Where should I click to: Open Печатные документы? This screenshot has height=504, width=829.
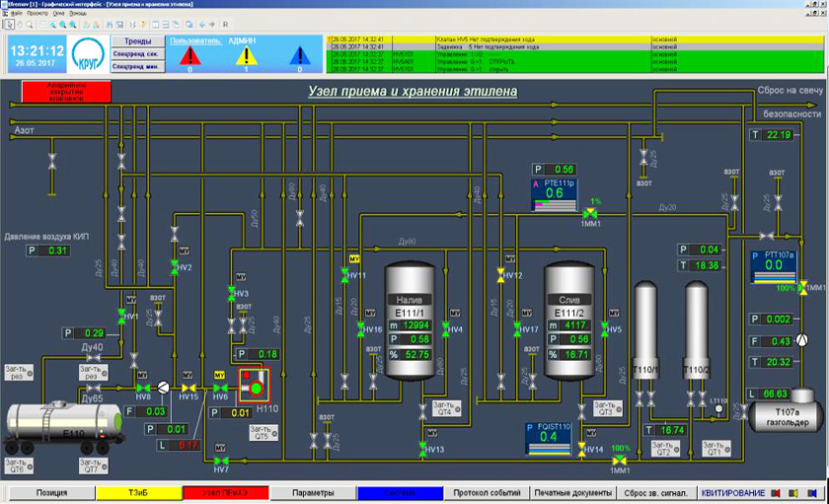572,492
